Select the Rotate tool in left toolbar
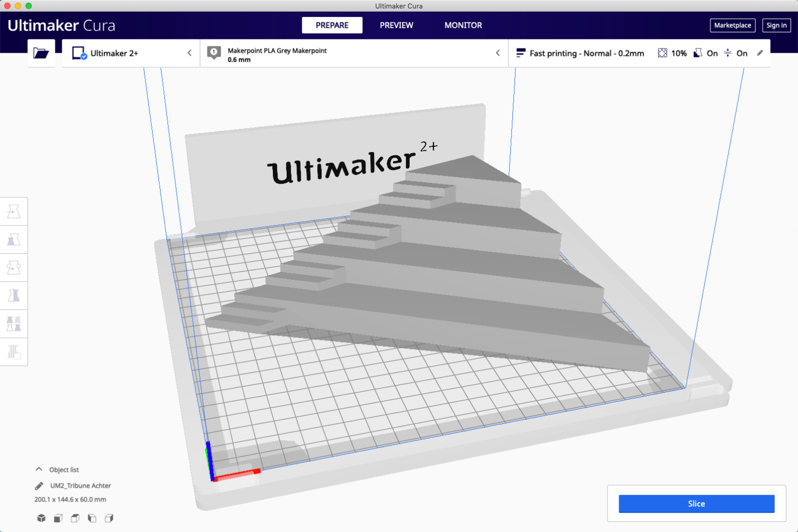The width and height of the screenshot is (798, 532). [14, 268]
